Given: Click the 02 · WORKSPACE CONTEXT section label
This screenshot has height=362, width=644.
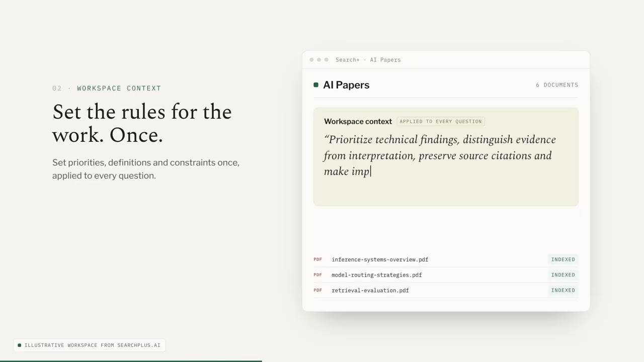Looking at the screenshot, I should pos(107,88).
